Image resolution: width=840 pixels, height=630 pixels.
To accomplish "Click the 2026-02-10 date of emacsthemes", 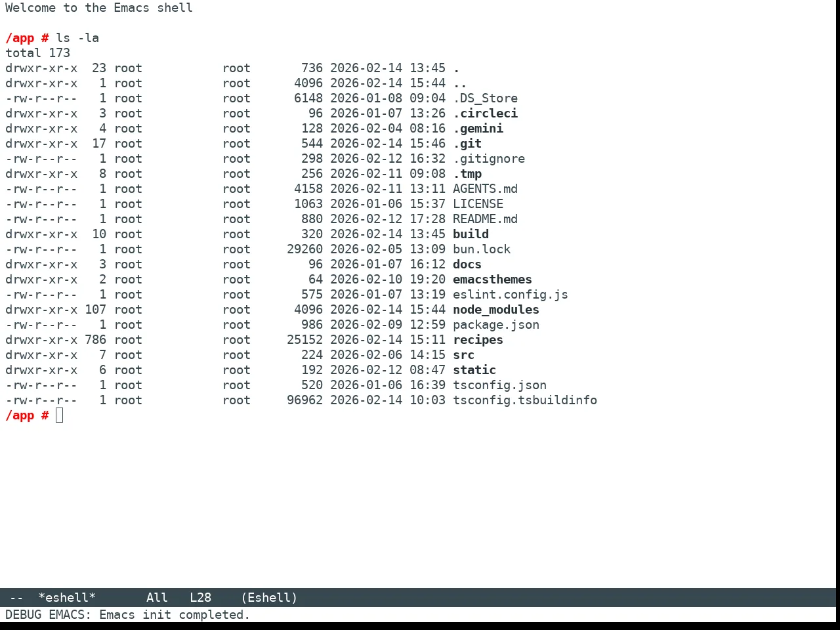I will (x=366, y=280).
